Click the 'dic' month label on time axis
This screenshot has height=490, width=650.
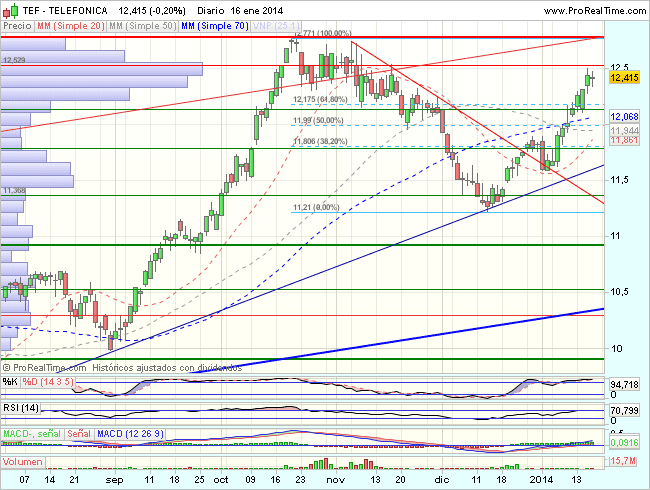click(442, 480)
